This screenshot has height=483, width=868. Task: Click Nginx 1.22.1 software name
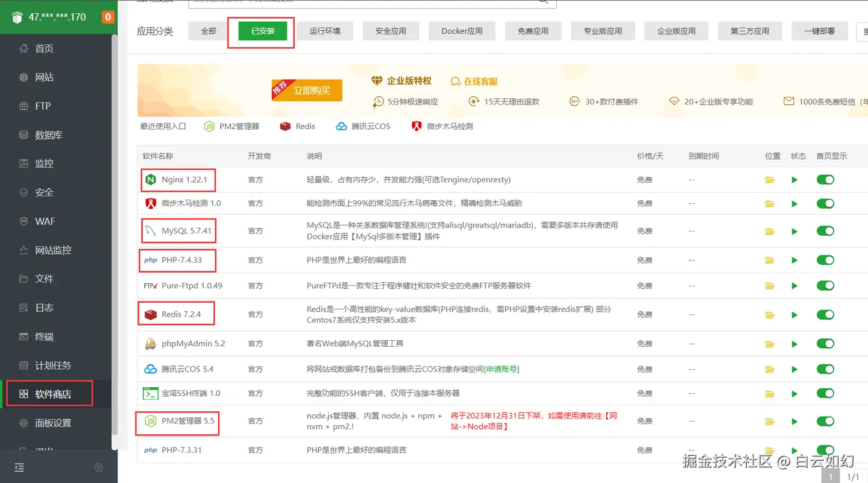[x=184, y=180]
